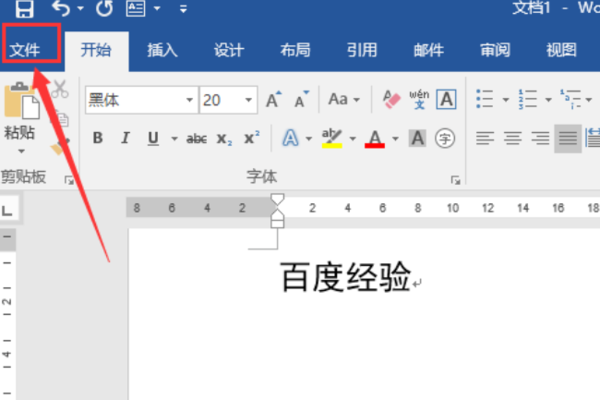Click the 粘贴 paste button

click(x=20, y=119)
